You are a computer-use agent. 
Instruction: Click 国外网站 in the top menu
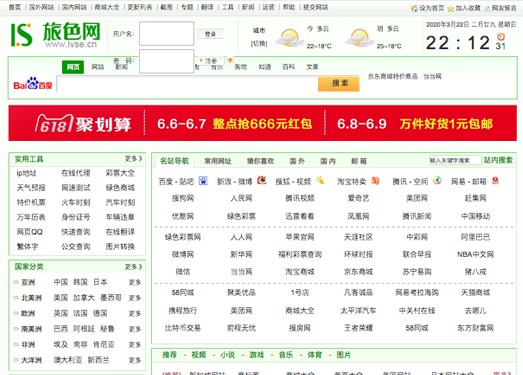coord(41,7)
